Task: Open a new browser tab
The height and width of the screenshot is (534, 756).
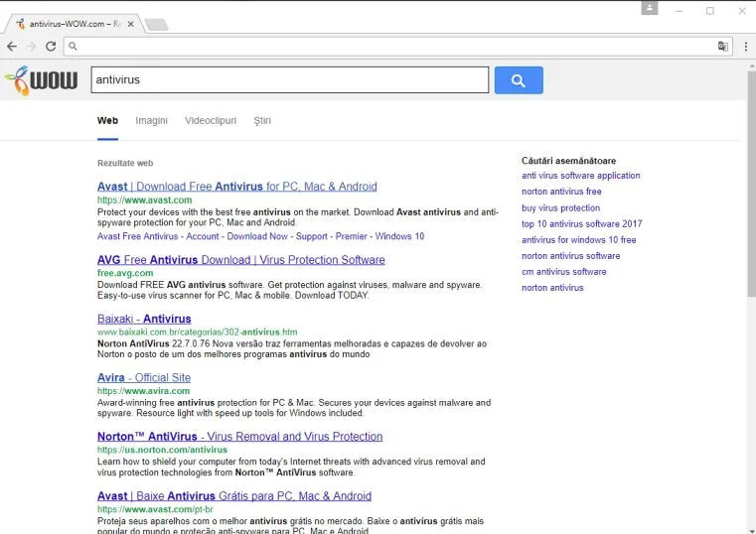Action: [x=156, y=24]
